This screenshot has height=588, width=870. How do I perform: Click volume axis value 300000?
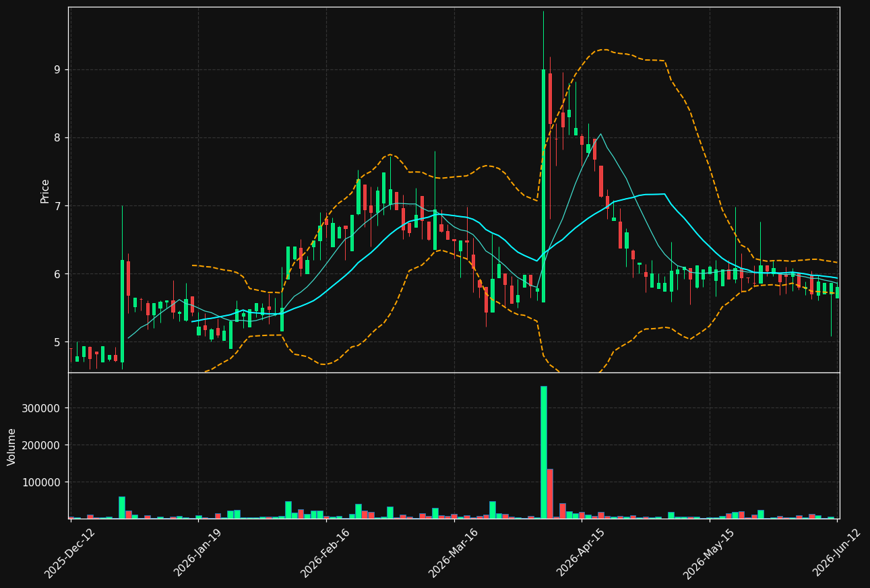point(42,408)
